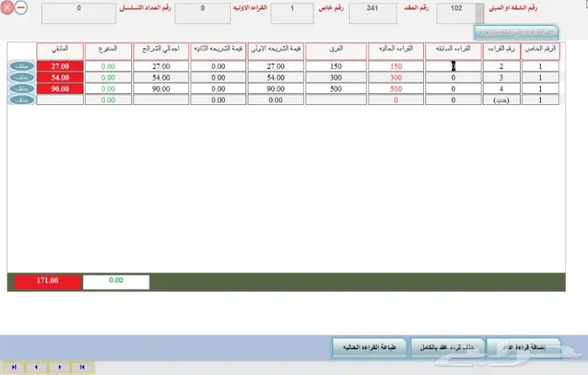Click the رقم خاص field showing 1

[x=292, y=13]
